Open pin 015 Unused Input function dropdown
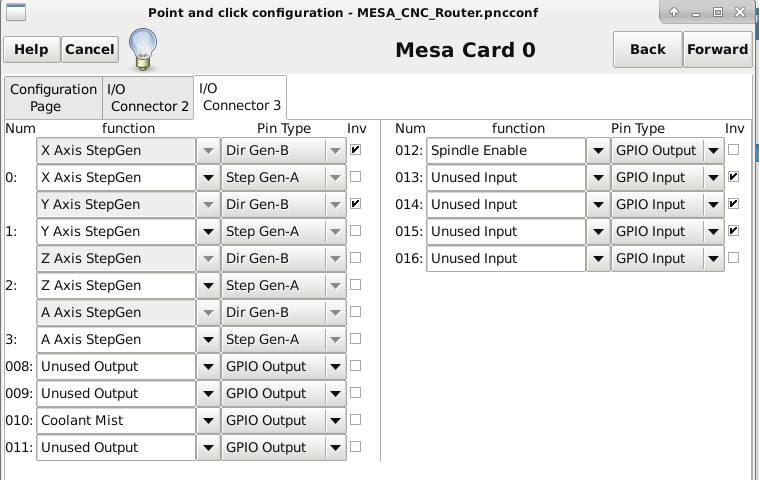759x480 pixels. pos(598,231)
